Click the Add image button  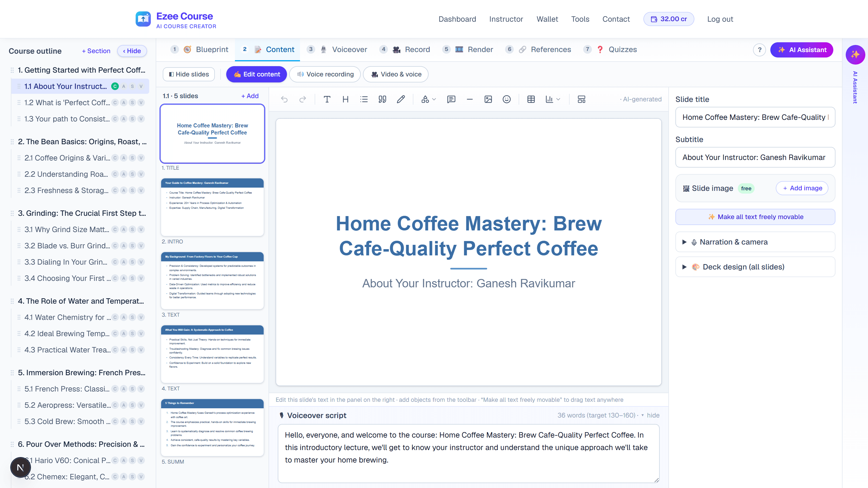pyautogui.click(x=802, y=188)
